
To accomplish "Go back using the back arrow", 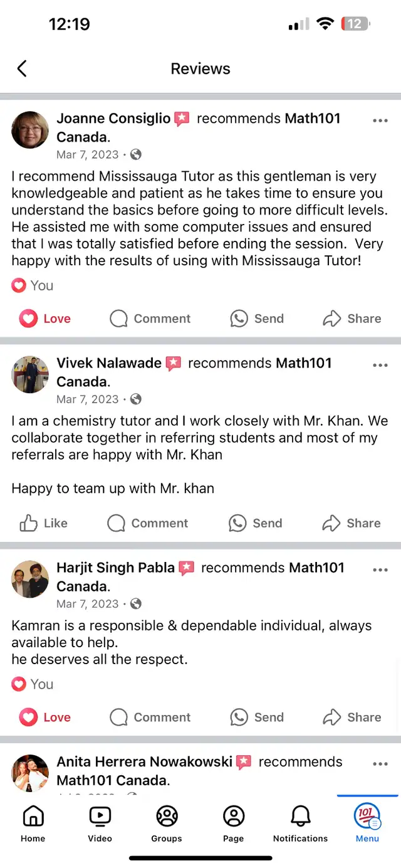I will (22, 68).
